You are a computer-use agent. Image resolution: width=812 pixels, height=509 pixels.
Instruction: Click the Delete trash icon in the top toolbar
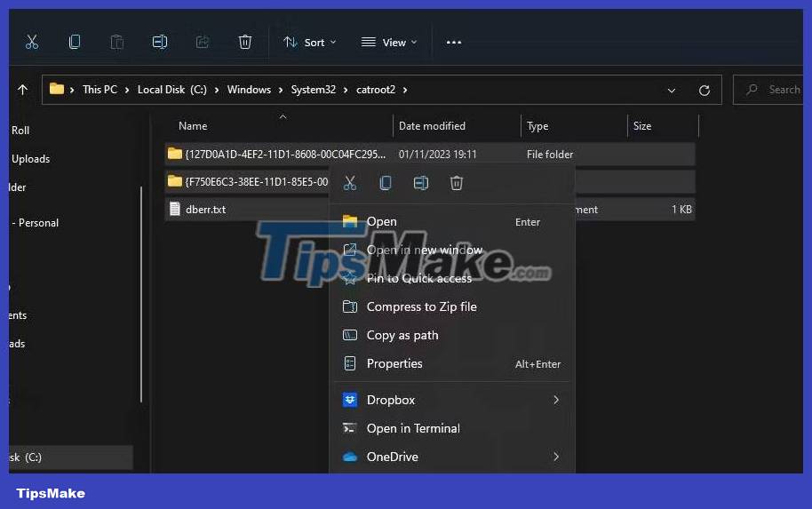click(x=245, y=42)
